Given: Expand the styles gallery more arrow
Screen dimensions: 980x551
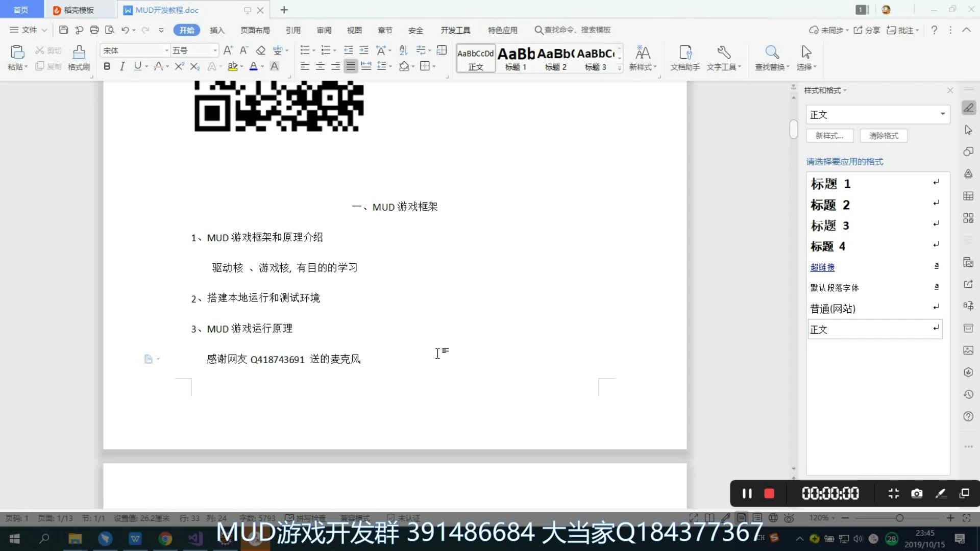Looking at the screenshot, I should 620,68.
